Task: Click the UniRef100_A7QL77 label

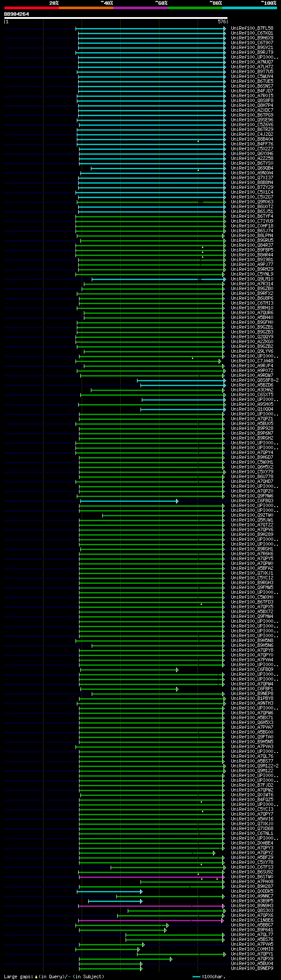Action: coord(252,935)
